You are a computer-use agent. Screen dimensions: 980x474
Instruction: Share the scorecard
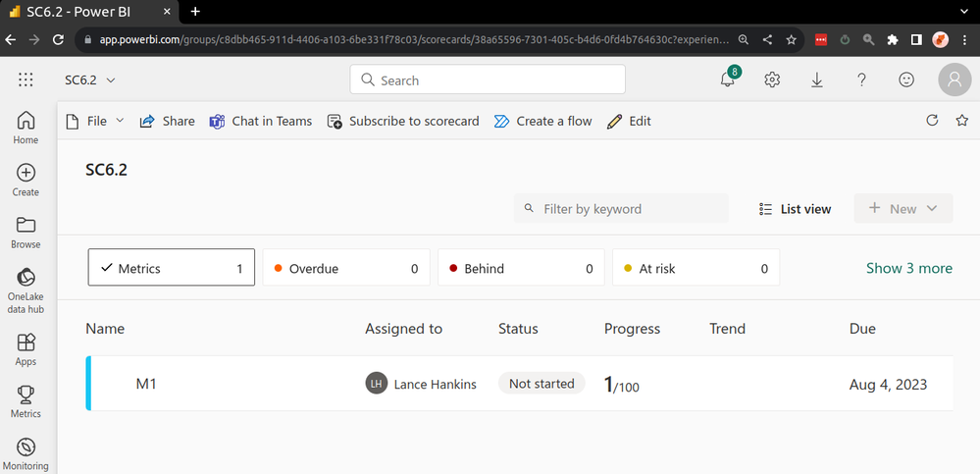167,122
